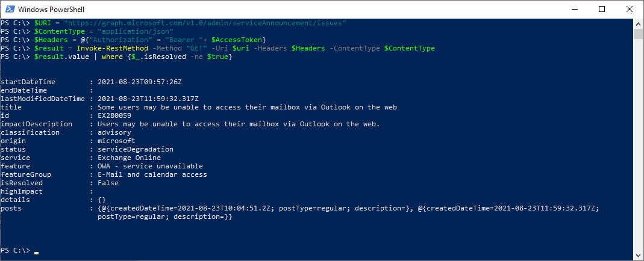Viewport: 644px width, 261px height.
Task: Click the vertical scrollbar thumb
Action: pos(637,34)
